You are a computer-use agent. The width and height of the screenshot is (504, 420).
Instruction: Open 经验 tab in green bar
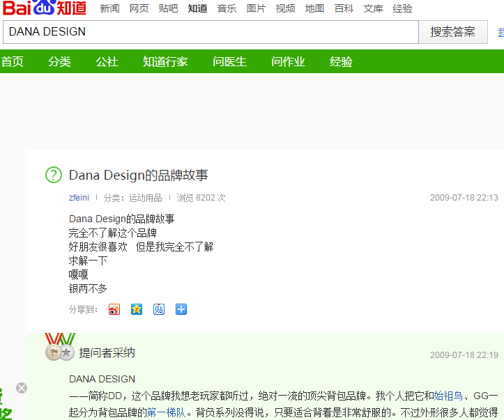pyautogui.click(x=341, y=61)
